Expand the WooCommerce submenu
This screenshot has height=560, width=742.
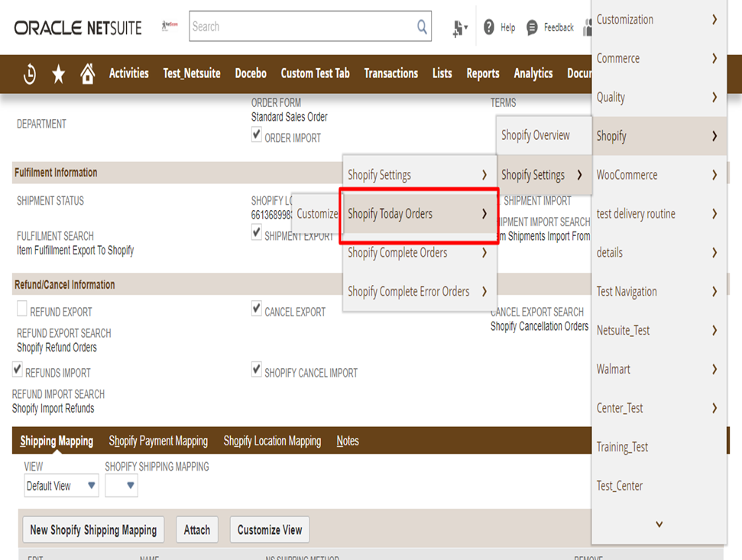point(659,175)
